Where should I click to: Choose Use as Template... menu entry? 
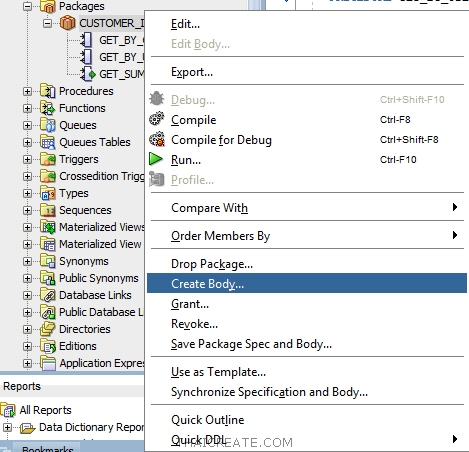(x=307, y=372)
